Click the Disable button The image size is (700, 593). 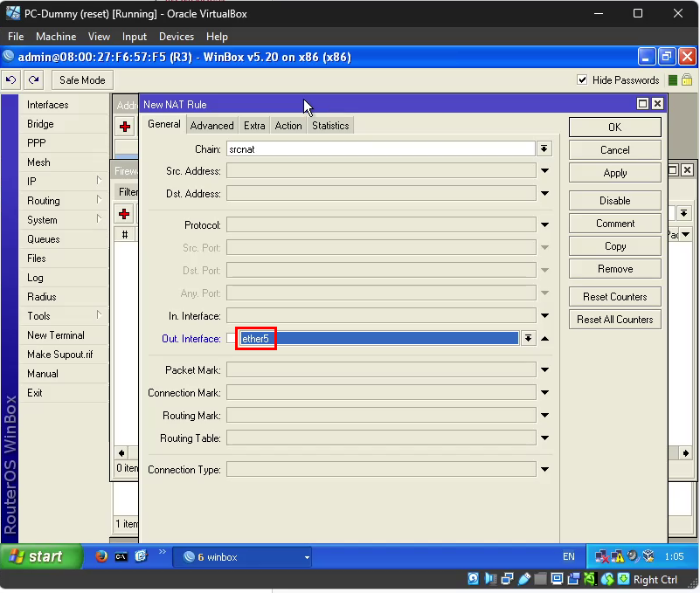pos(614,201)
